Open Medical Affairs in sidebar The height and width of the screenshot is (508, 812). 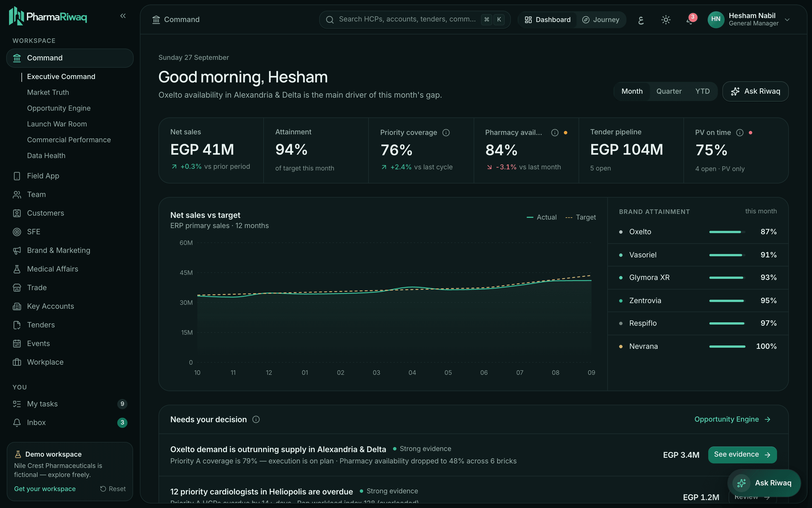point(70,269)
